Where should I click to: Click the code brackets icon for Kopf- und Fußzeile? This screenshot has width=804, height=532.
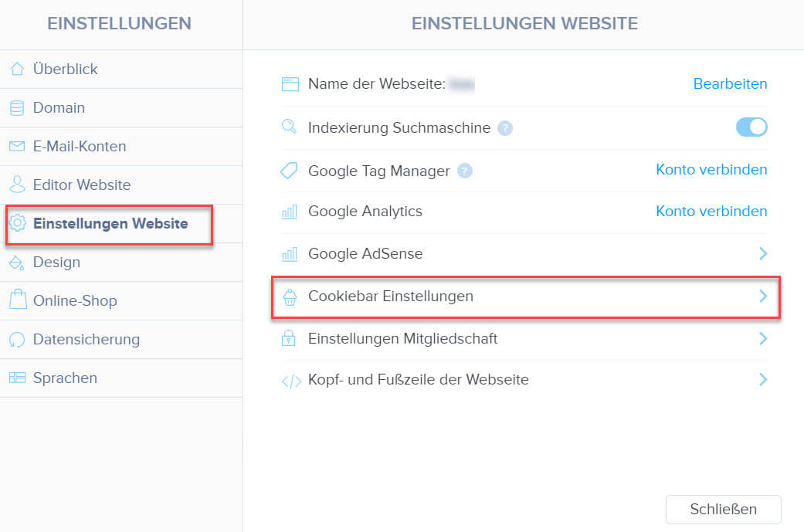click(291, 381)
